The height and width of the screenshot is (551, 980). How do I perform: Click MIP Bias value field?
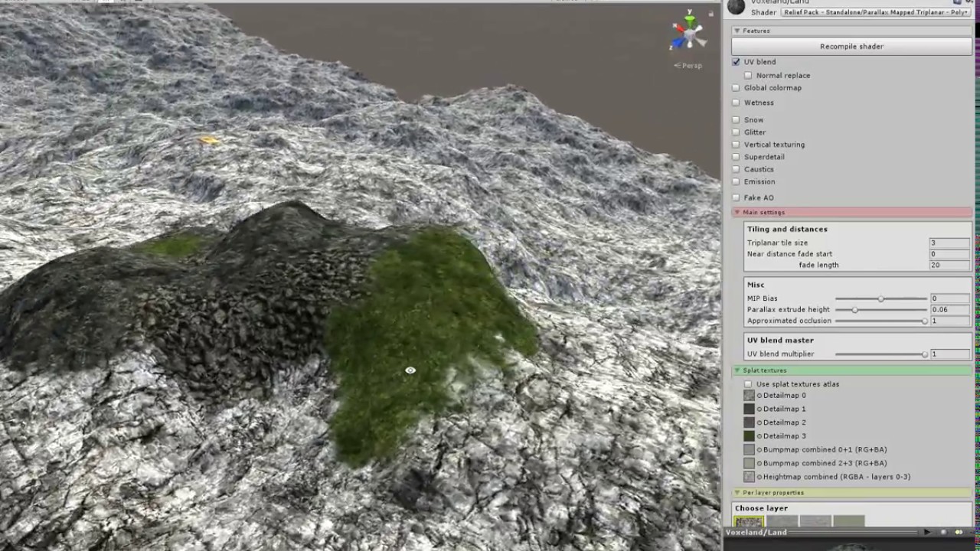point(950,298)
